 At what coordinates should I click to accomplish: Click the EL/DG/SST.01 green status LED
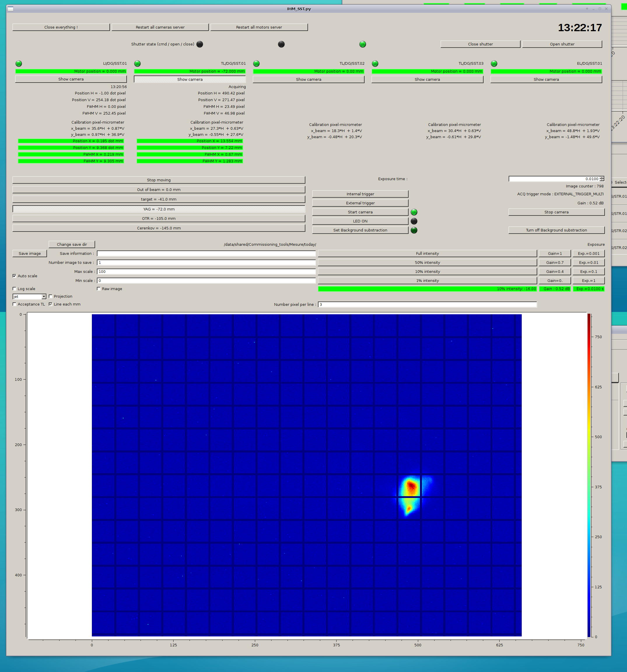pos(494,64)
